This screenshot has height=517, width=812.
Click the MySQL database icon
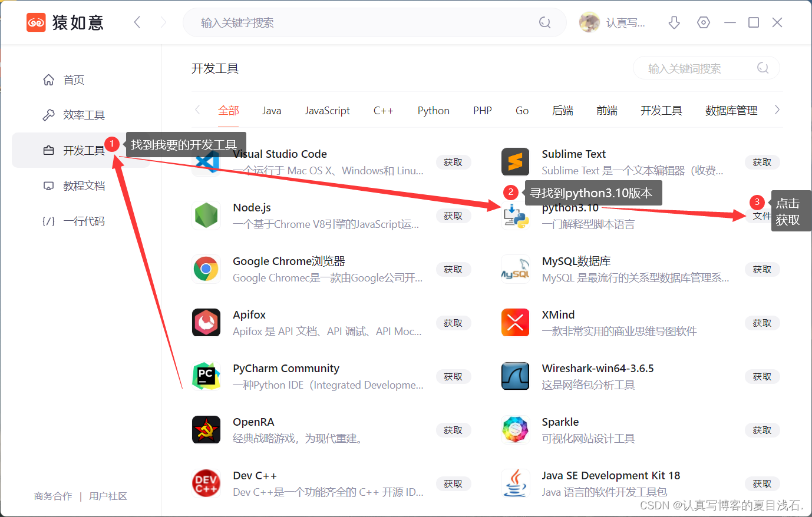[516, 269]
